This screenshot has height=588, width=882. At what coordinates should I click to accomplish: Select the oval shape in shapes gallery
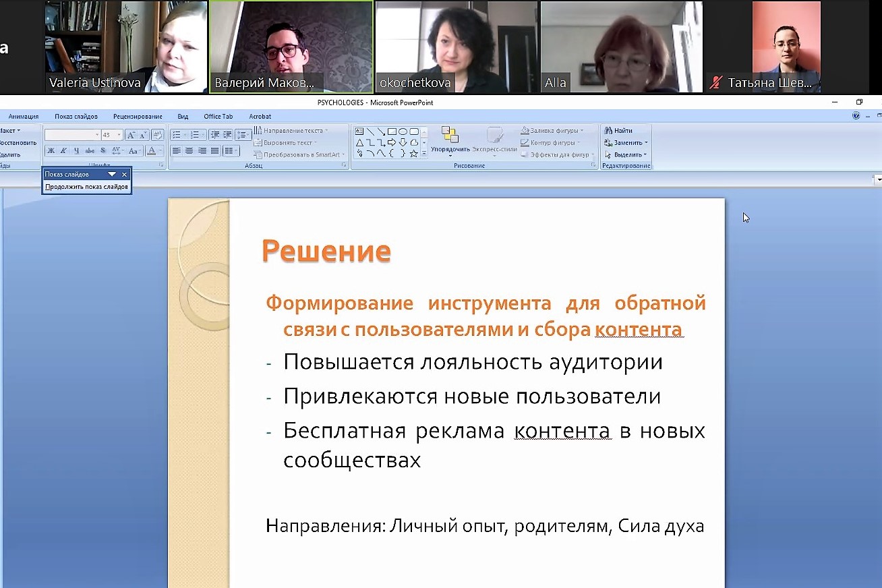click(403, 131)
